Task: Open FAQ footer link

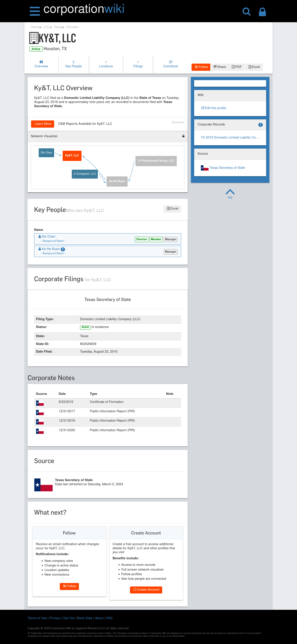Action: click(109, 618)
